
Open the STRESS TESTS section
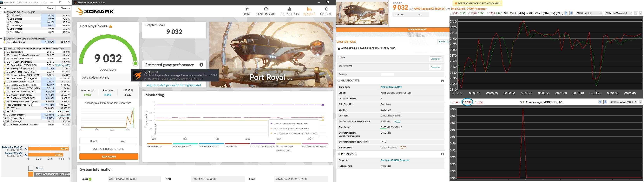tap(290, 11)
